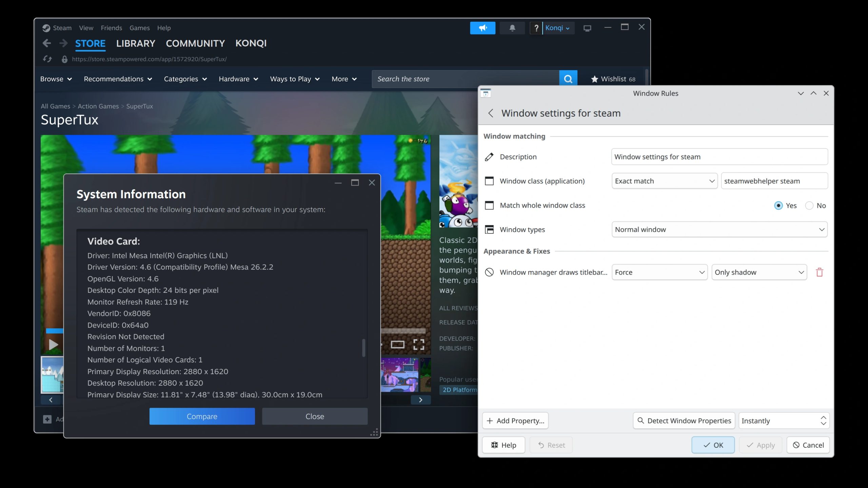
Task: Toggle theater mode on the trailer player
Action: [x=397, y=345]
